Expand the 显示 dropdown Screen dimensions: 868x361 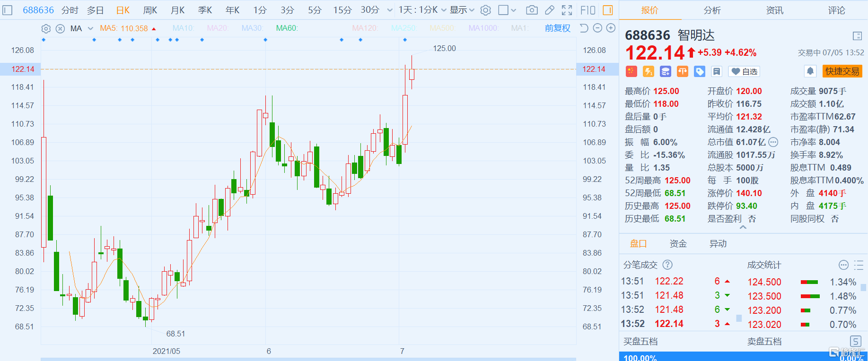pyautogui.click(x=462, y=10)
